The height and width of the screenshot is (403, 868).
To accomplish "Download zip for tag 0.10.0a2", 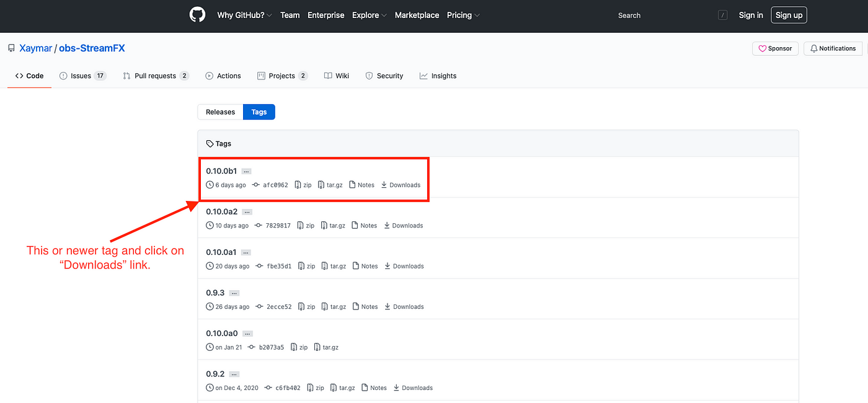I will [x=306, y=226].
